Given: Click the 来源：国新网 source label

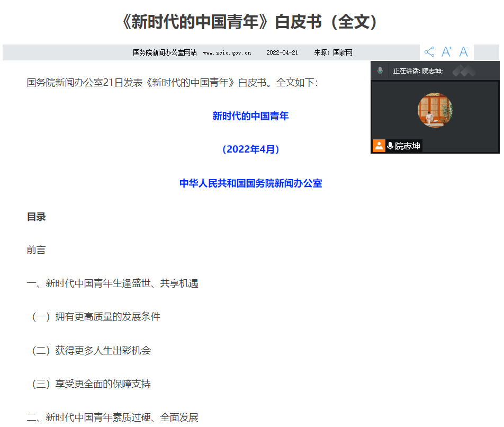Looking at the screenshot, I should 333,52.
